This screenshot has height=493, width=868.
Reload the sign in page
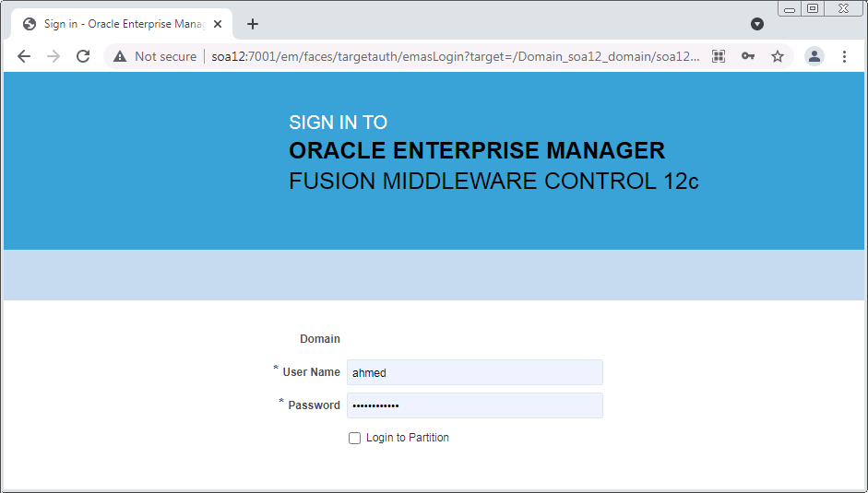tap(83, 56)
